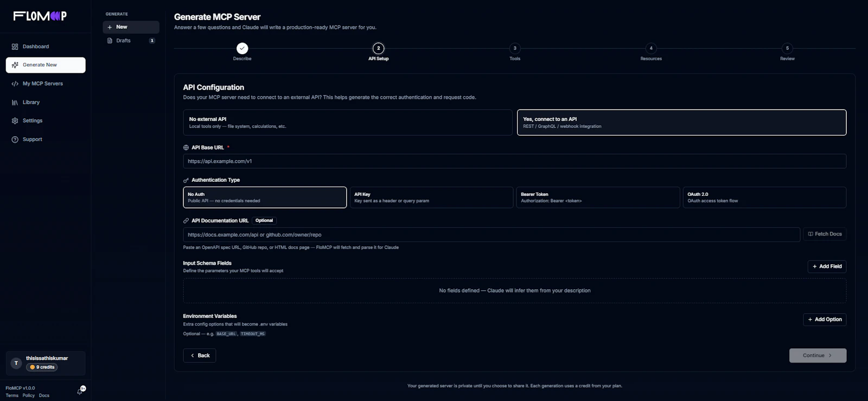Open the Terms link
This screenshot has height=401, width=868.
click(x=12, y=396)
